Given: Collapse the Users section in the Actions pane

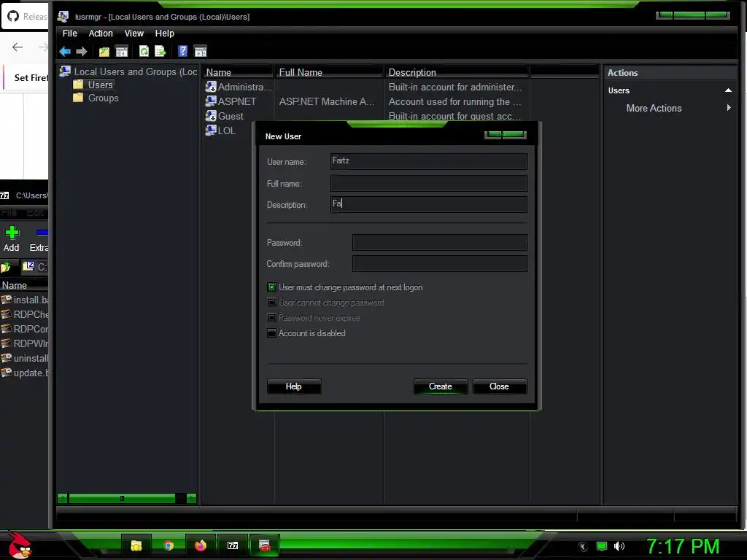Looking at the screenshot, I should tap(728, 90).
